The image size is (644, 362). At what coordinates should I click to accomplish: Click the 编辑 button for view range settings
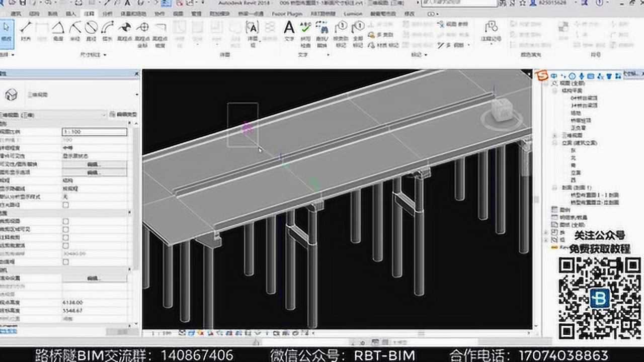click(x=94, y=278)
